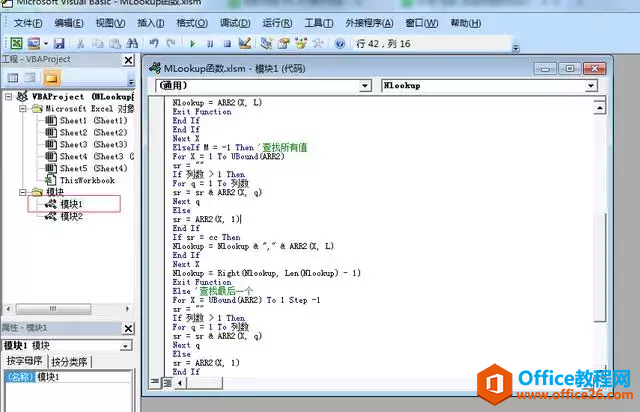
Task: Click the code line 'Exit Function' near top
Action: click(x=202, y=111)
